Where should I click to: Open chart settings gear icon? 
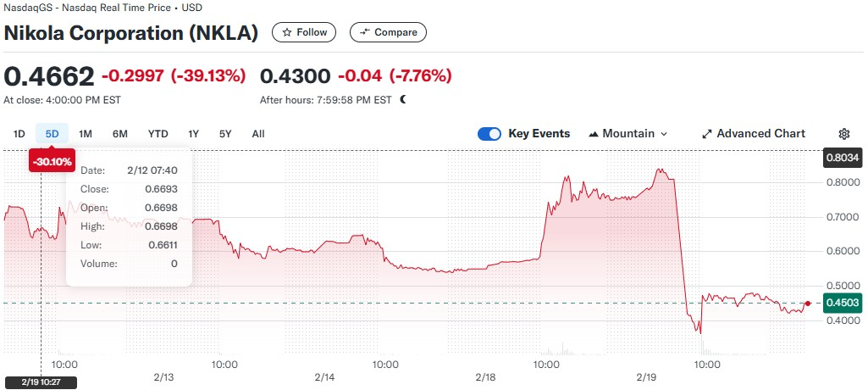coord(843,133)
